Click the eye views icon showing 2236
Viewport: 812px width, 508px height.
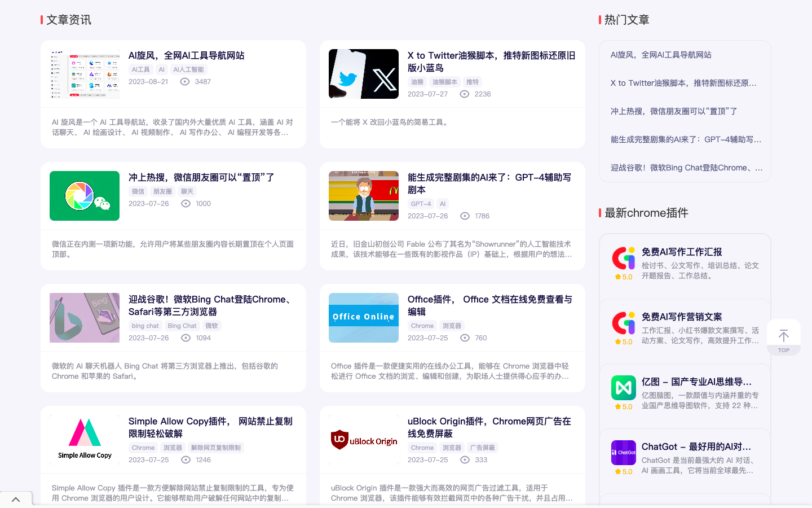(x=464, y=94)
